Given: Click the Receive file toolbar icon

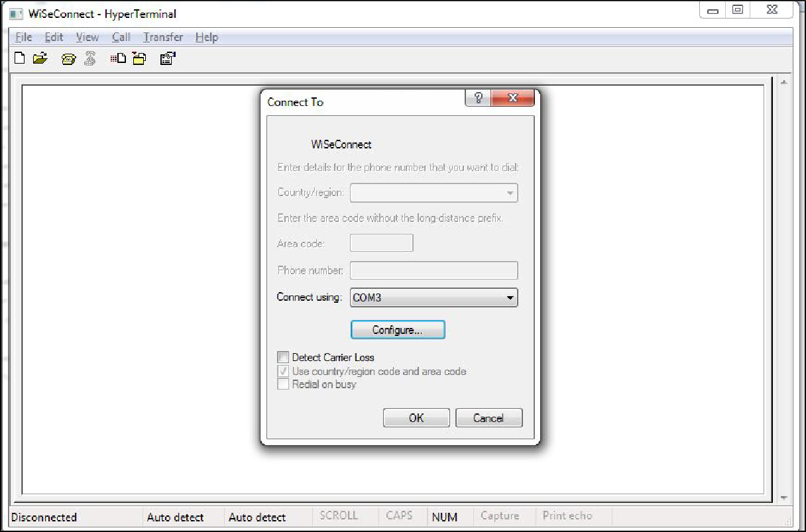Looking at the screenshot, I should pyautogui.click(x=139, y=59).
